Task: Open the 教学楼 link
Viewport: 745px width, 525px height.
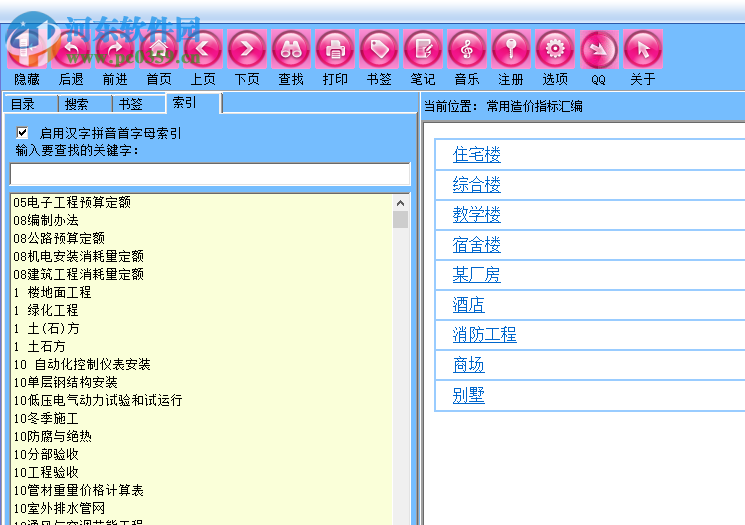Action: pos(477,215)
